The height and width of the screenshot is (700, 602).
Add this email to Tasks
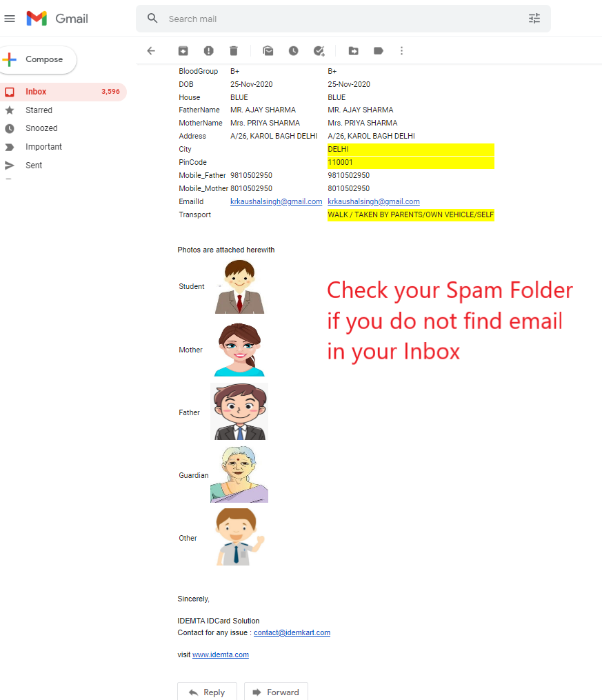[x=319, y=50]
